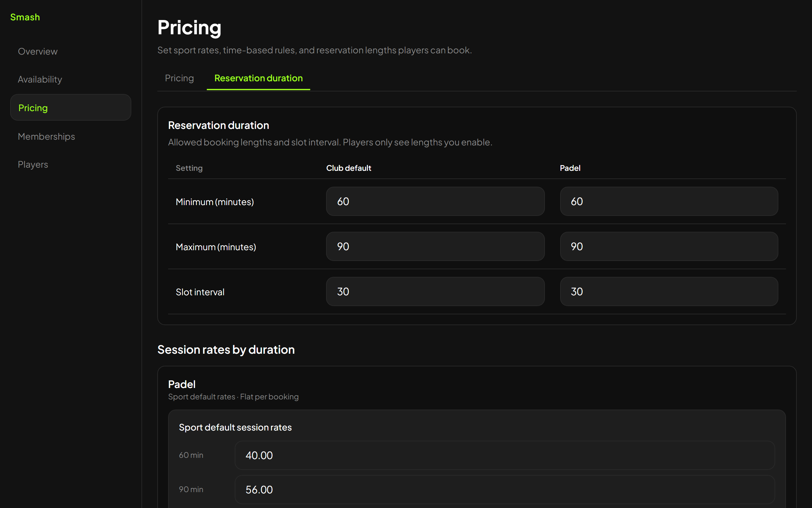Click the 90 min rate label
812x508 pixels.
pyautogui.click(x=191, y=490)
